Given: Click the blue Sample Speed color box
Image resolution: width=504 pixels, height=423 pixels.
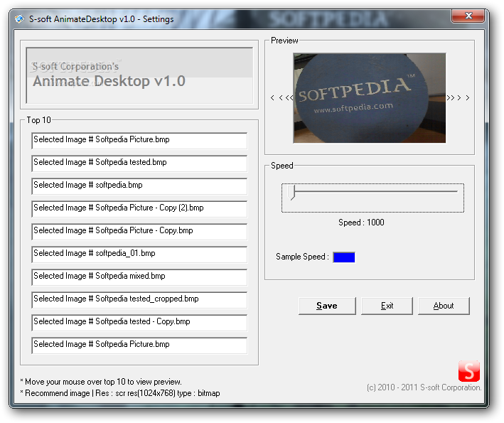Looking at the screenshot, I should (344, 257).
